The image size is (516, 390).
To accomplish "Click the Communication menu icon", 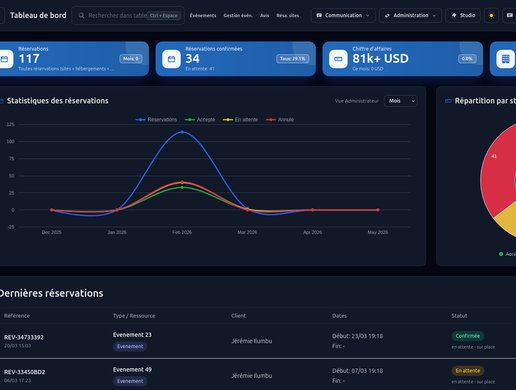I will 319,15.
